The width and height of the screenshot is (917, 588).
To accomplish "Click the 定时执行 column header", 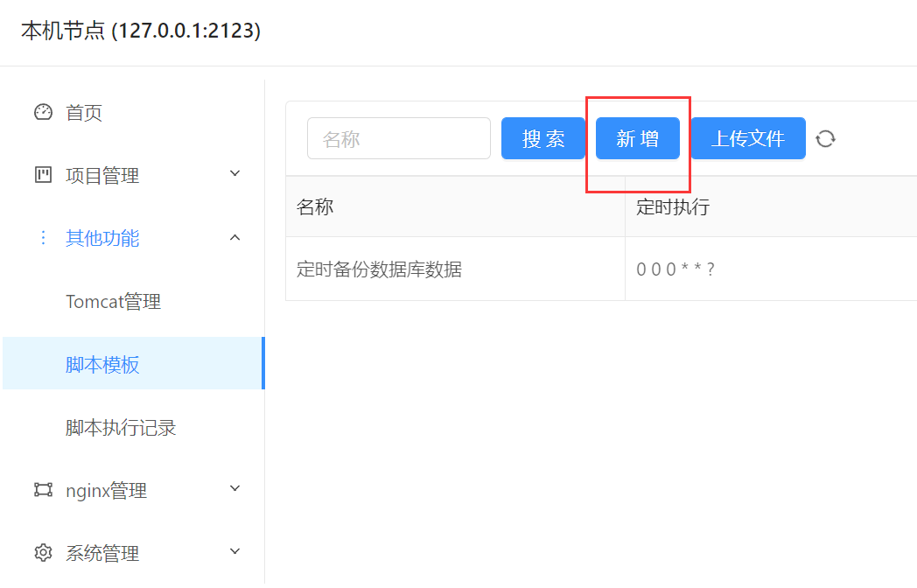I will point(672,206).
